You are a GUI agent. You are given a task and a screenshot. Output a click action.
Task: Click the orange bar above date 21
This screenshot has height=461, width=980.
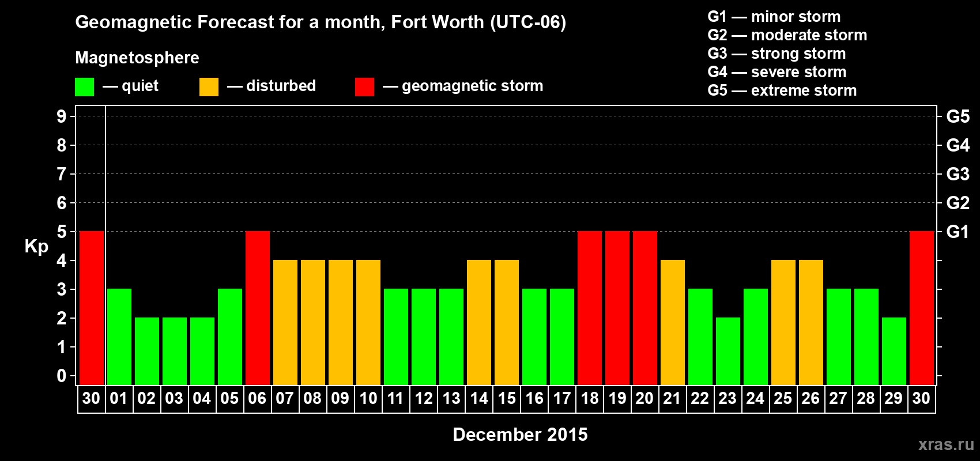[x=673, y=322]
